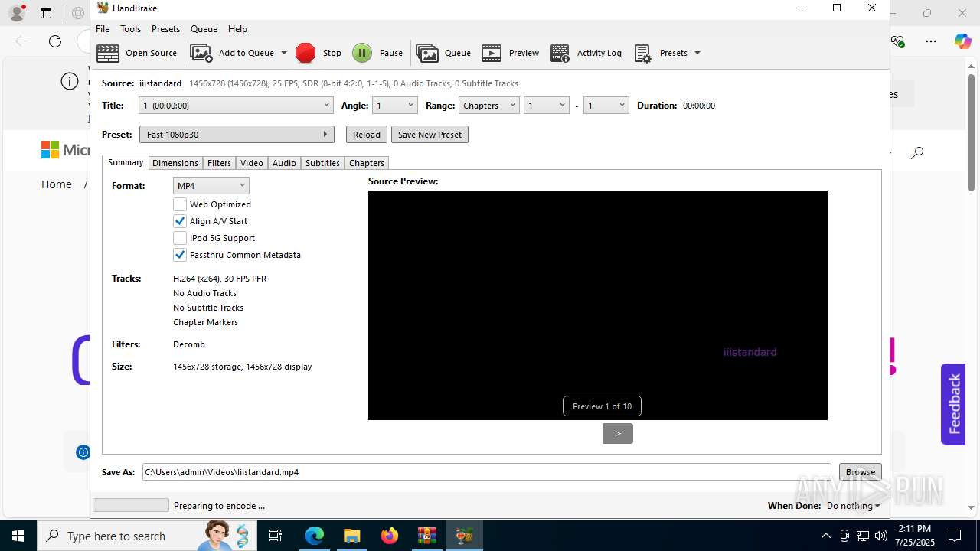Open the Presets menu in menu bar
Viewport: 980px width, 551px height.
165,28
